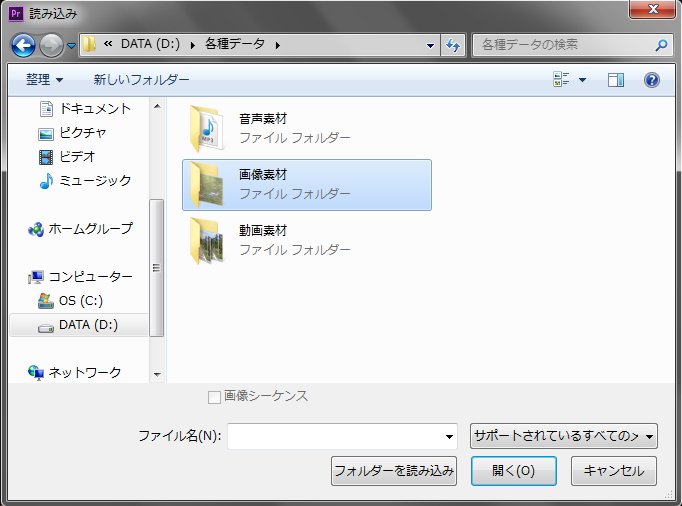Click the キャンセル button
682x506 pixels.
614,471
